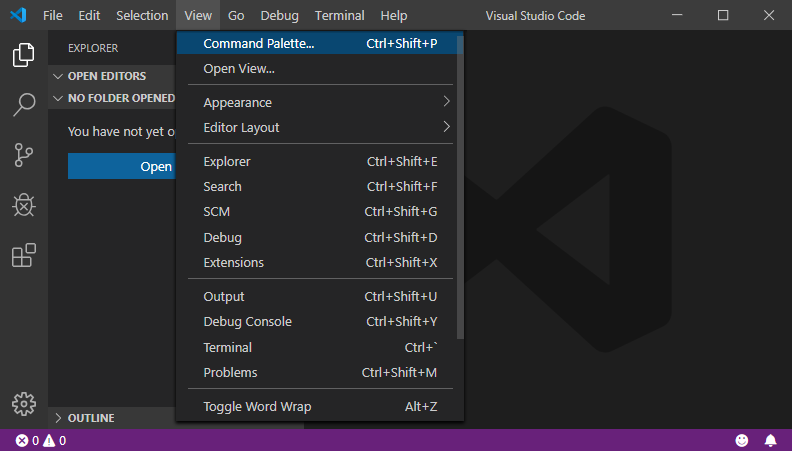The width and height of the screenshot is (792, 451).
Task: Collapse the Open Editors section
Action: 106,76
